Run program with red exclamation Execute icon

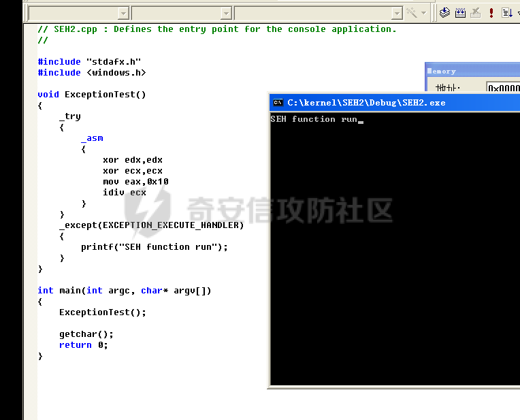pyautogui.click(x=491, y=13)
